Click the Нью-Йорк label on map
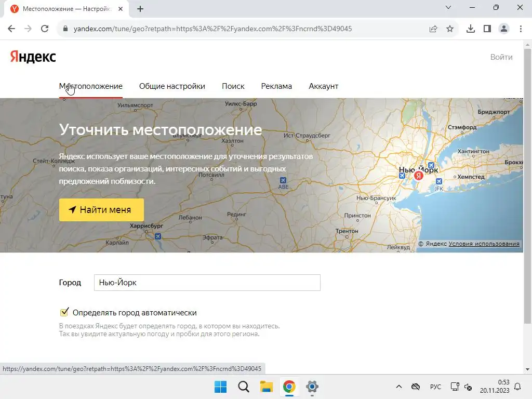The width and height of the screenshot is (532, 399). (x=418, y=169)
